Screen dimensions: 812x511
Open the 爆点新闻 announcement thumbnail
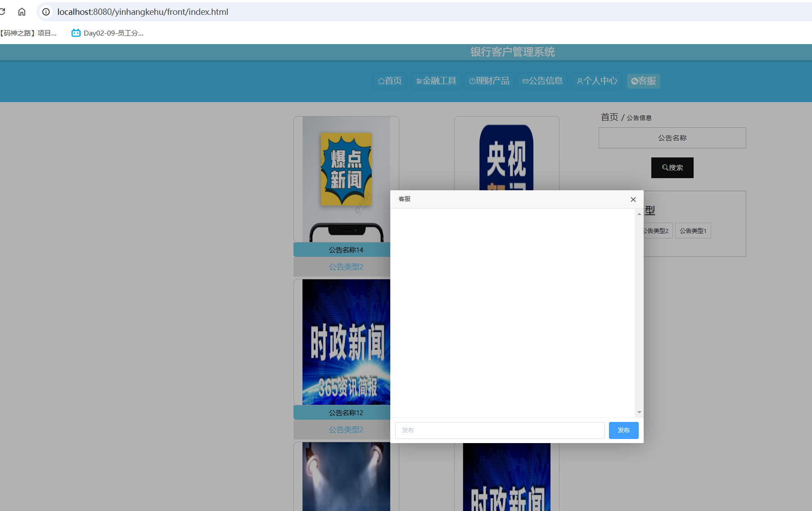[346, 179]
